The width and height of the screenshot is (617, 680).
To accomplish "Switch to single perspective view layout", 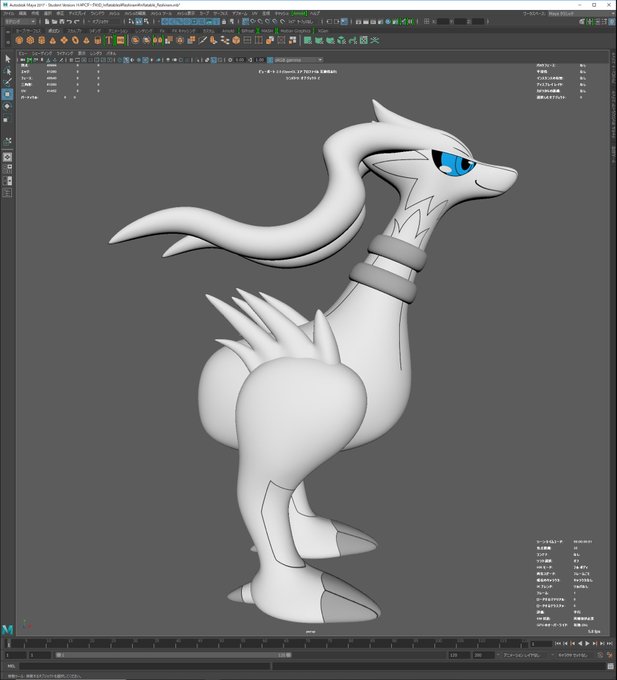I will (7, 157).
